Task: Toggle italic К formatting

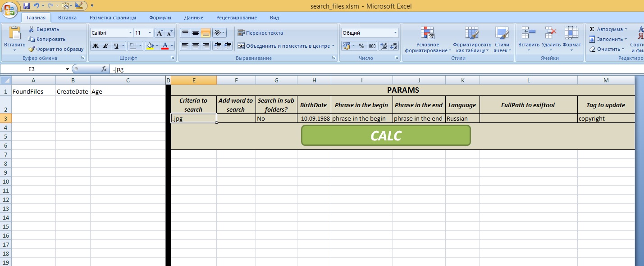Action: point(106,45)
